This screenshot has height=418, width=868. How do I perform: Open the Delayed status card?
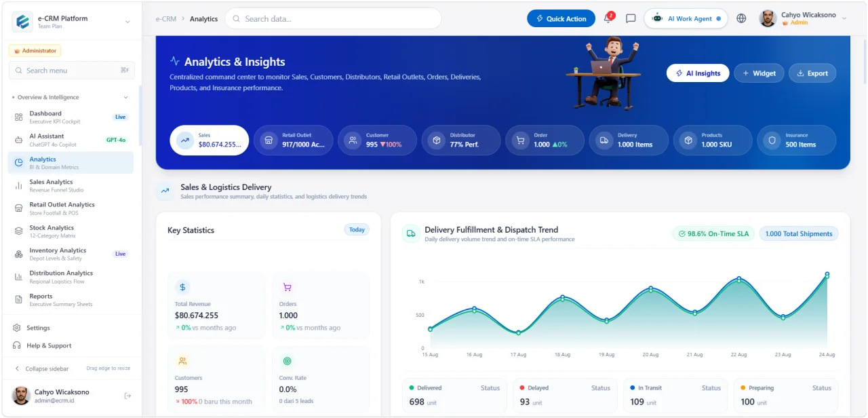(x=565, y=396)
